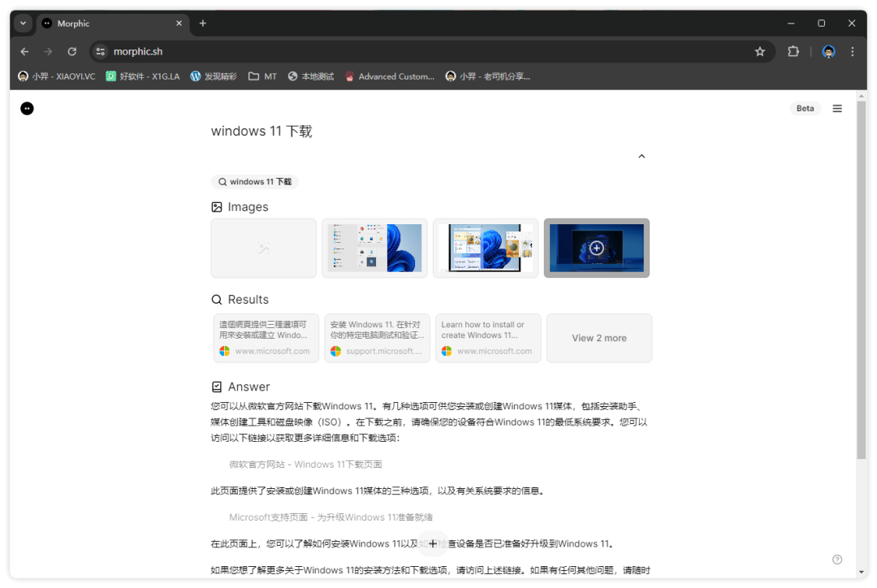
Task: Open the third Windows 11 desktop thumbnail
Action: tap(486, 248)
